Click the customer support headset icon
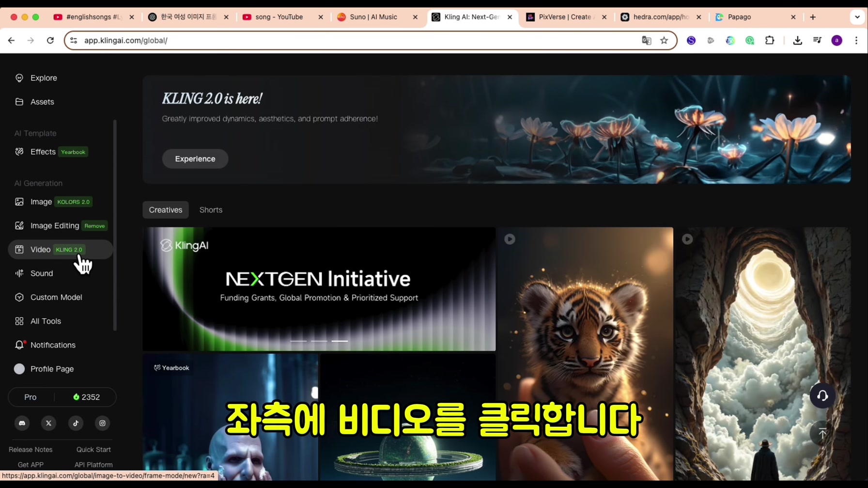Screen dimensions: 868x488 tap(822, 396)
